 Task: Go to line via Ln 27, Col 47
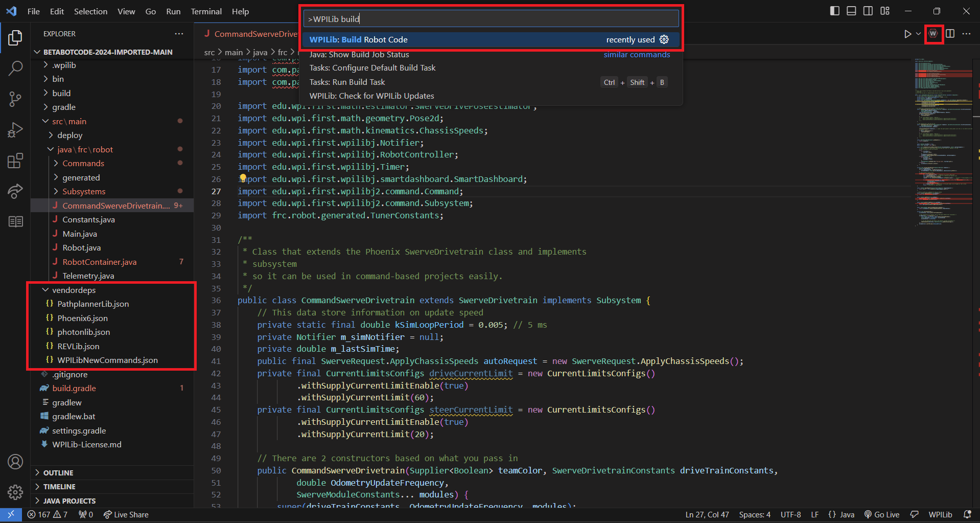point(707,515)
